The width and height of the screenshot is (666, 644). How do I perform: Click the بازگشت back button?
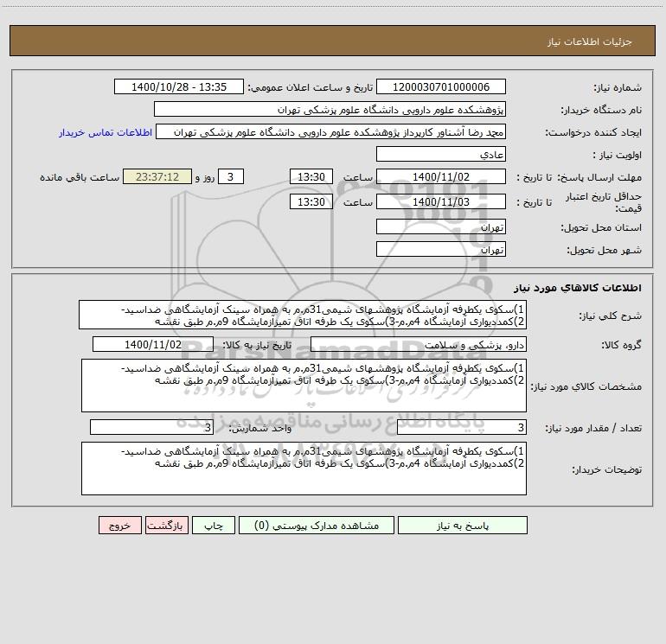pos(166,525)
